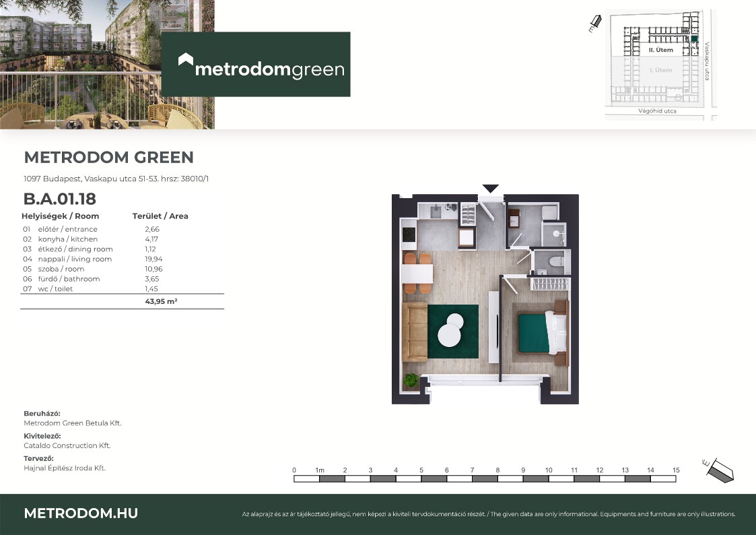The image size is (756, 535).
Task: Click the north arrow beside the site map
Action: tap(595, 24)
